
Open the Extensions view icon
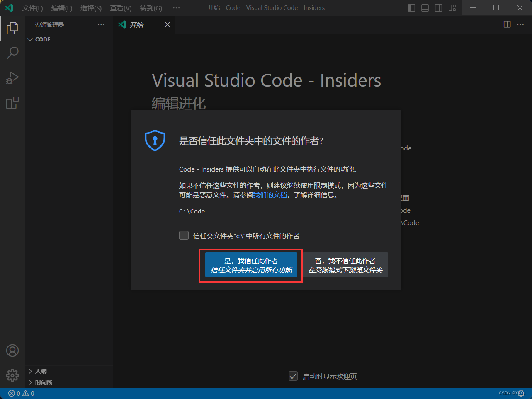[x=12, y=103]
